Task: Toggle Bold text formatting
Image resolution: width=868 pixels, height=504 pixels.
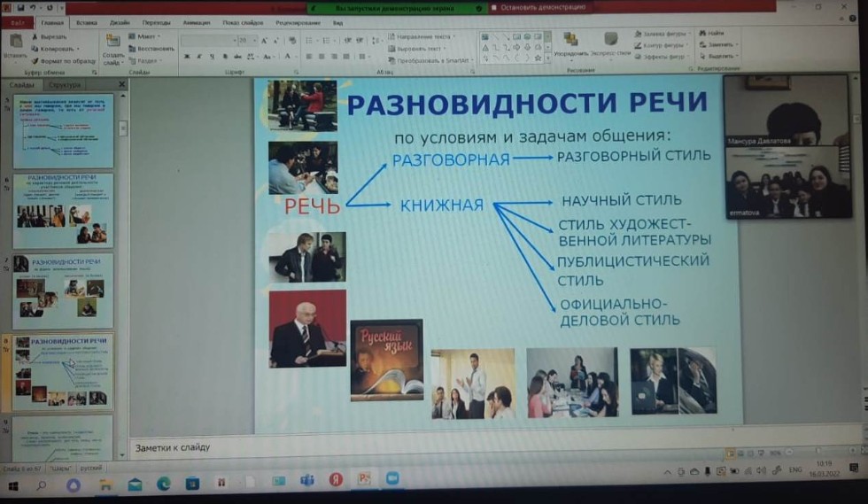Action: [187, 56]
